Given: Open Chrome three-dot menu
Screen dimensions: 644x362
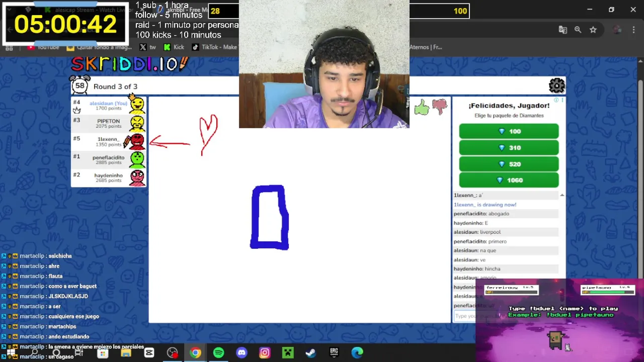Looking at the screenshot, I should [633, 30].
